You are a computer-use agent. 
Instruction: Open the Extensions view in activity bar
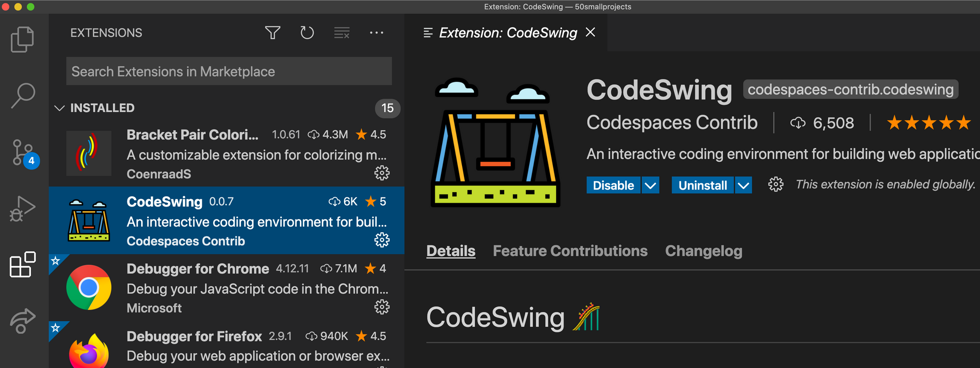point(23,265)
